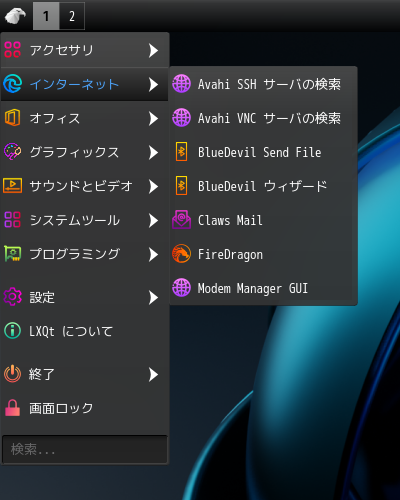
Task: Switch to workspace 2
Action: [72, 16]
